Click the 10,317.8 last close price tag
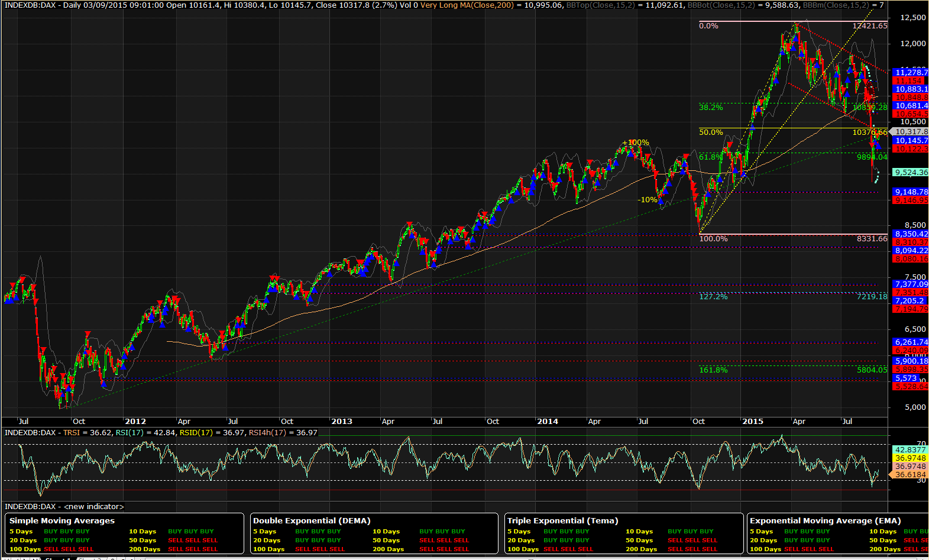Screen dimensions: 929x560 tap(911, 132)
